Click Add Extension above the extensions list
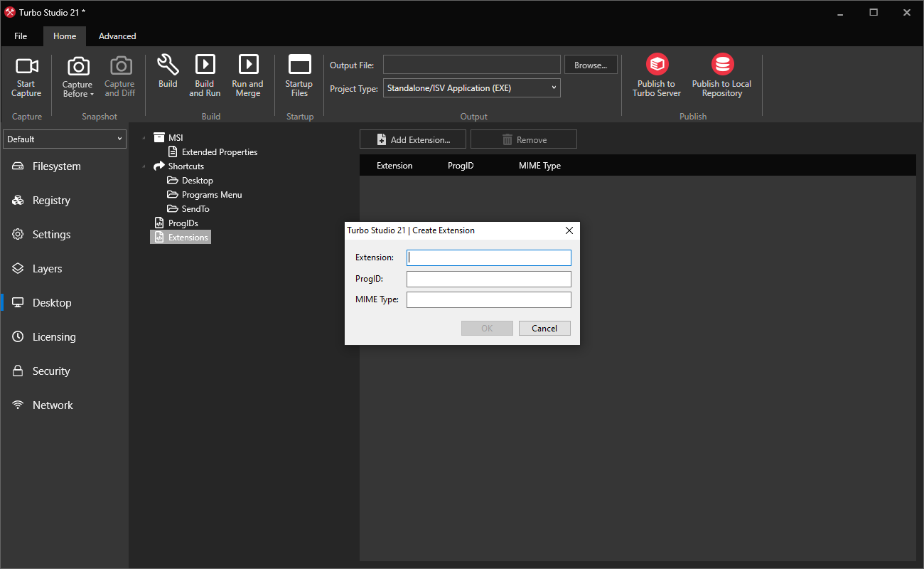 coord(412,139)
